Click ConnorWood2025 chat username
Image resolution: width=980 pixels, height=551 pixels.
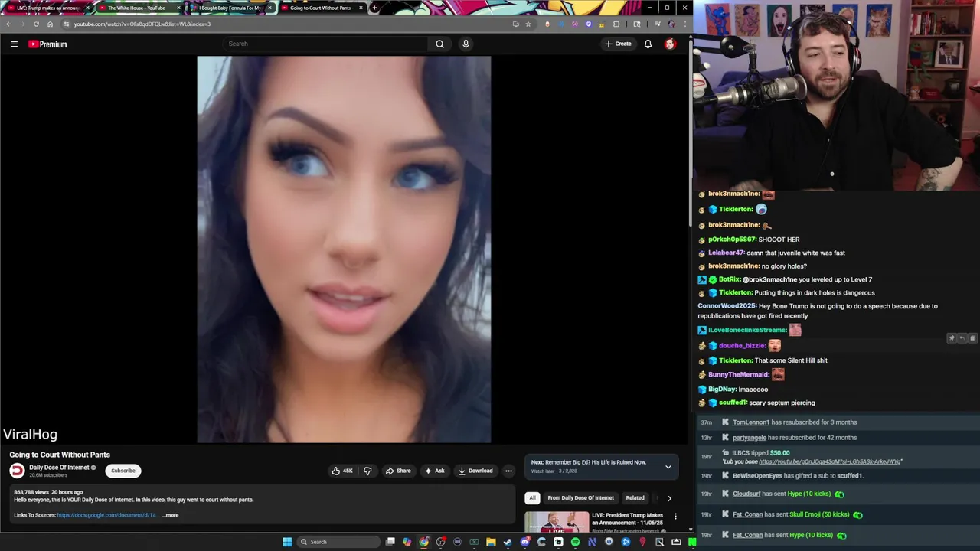727,306
